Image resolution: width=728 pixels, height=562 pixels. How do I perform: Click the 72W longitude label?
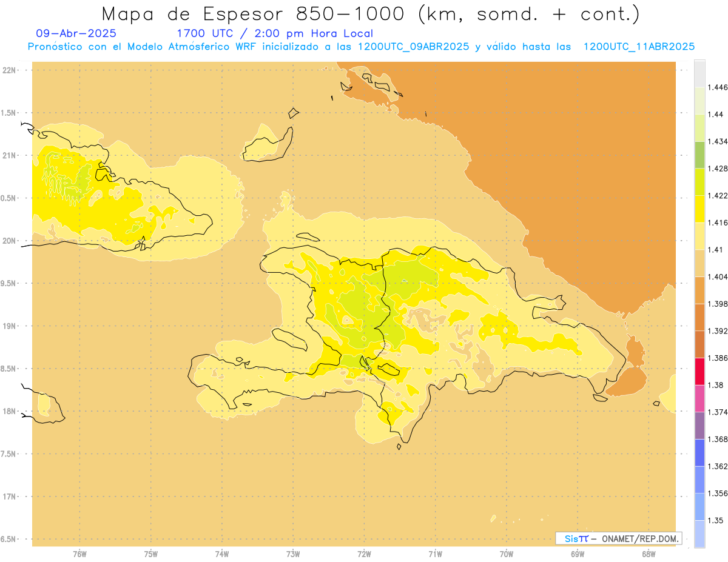coord(364,554)
